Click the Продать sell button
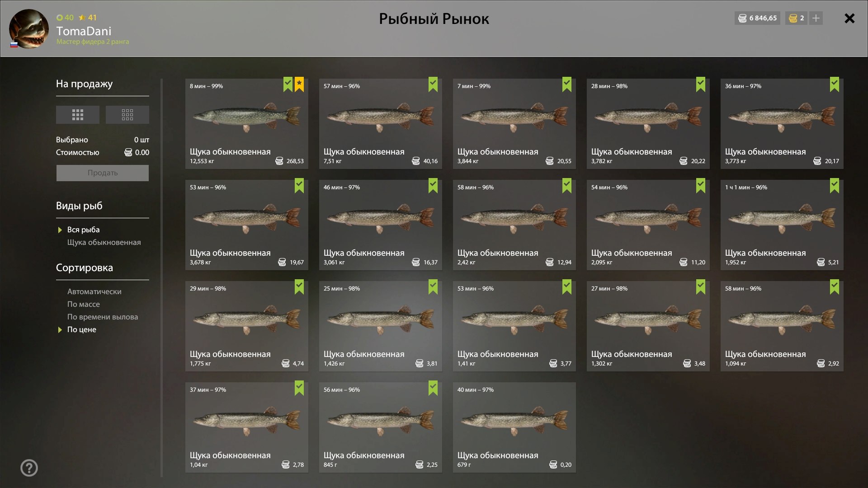This screenshot has height=488, width=868. tap(103, 173)
